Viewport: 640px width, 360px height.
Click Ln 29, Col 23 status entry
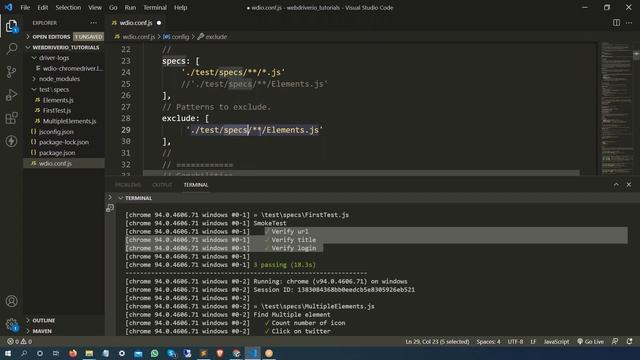point(437,342)
